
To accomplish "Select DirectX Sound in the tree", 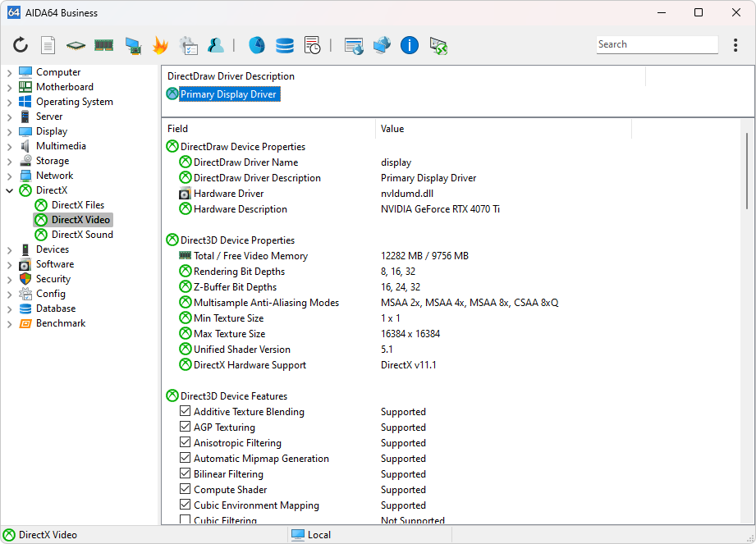I will (x=81, y=235).
